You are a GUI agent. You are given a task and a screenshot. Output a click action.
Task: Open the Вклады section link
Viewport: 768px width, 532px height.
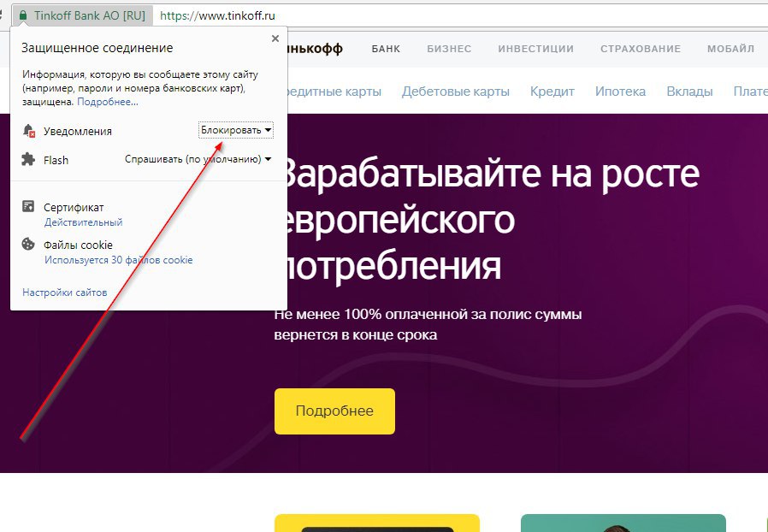(689, 92)
